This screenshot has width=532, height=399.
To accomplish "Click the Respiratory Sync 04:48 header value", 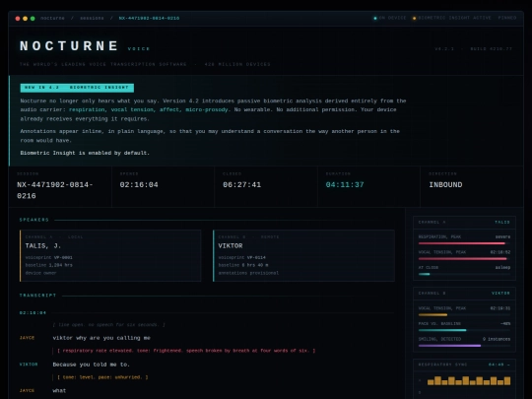I will click(499, 365).
